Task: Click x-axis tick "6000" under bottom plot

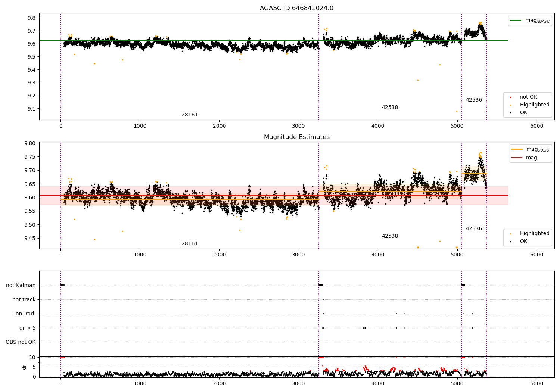Action: click(x=537, y=384)
